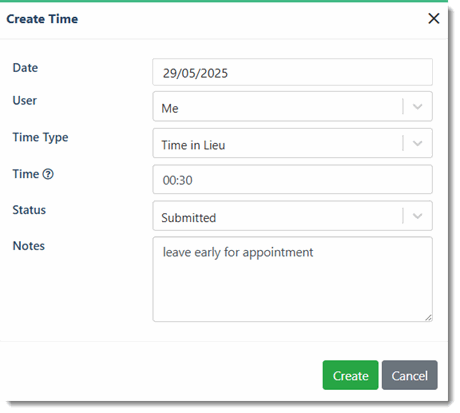Open the Time Type dropdown arrow

tap(417, 143)
